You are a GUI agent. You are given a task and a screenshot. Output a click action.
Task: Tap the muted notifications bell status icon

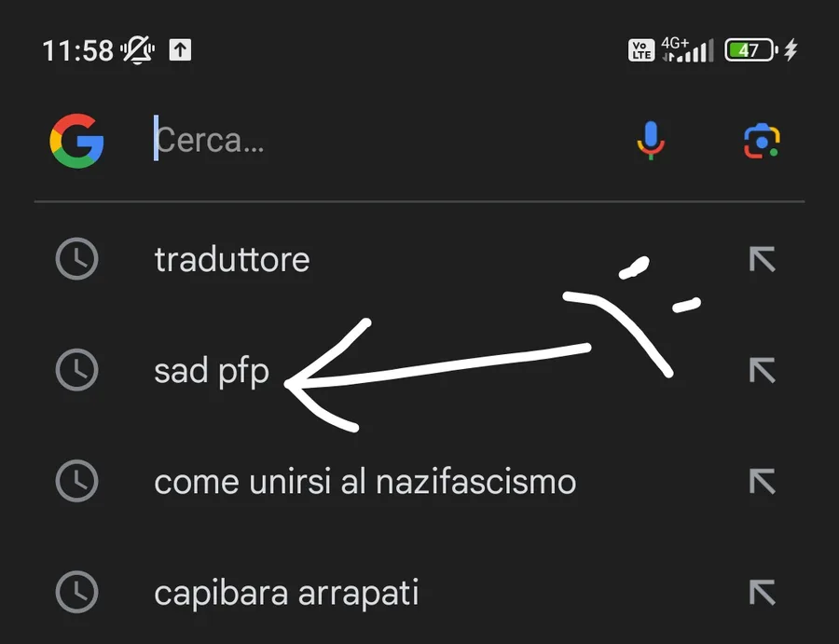click(x=138, y=50)
